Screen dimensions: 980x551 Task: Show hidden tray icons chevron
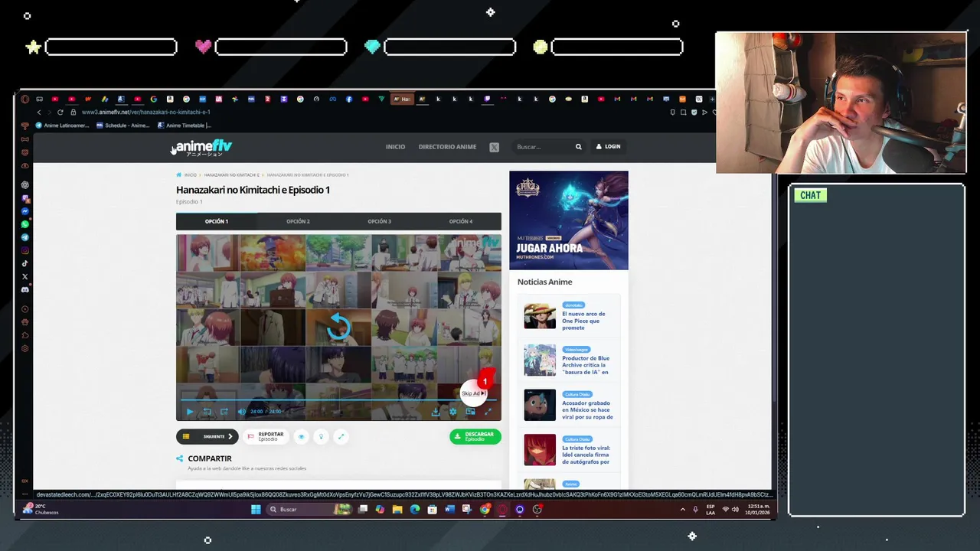683,510
